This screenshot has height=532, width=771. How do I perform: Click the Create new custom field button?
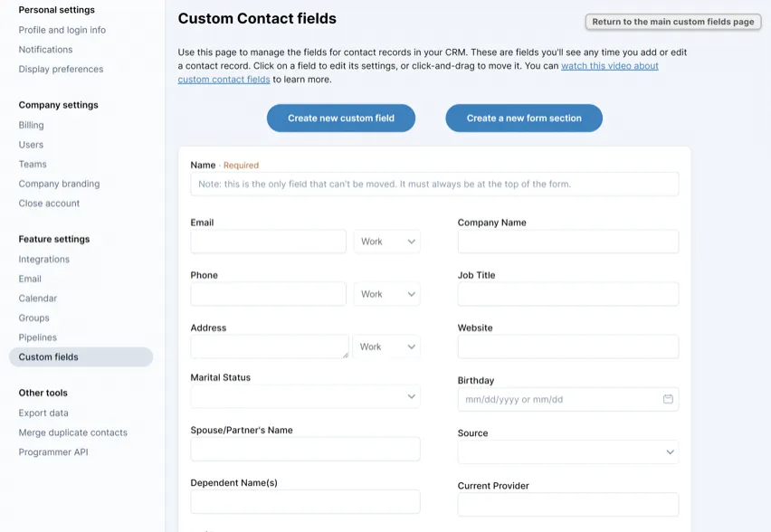coord(340,118)
